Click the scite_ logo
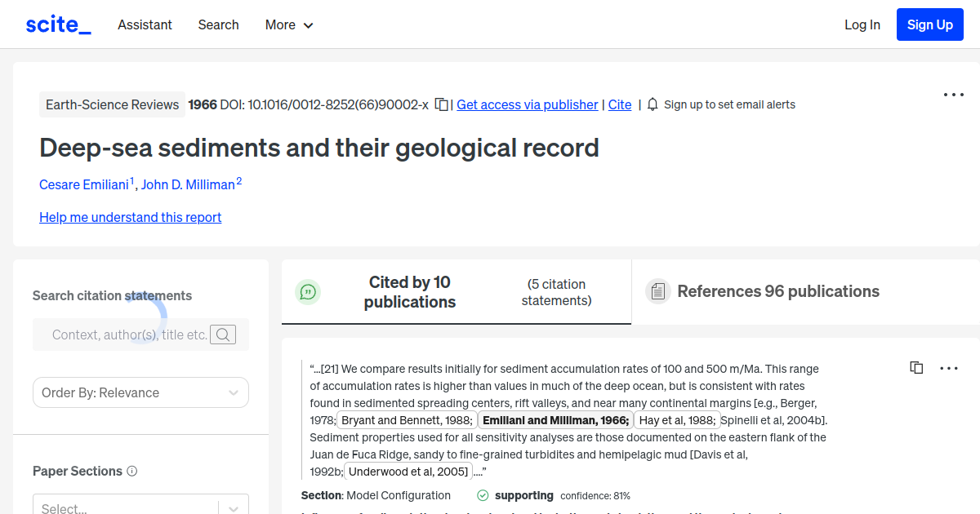Screen dimensions: 980x514 pyautogui.click(x=57, y=24)
